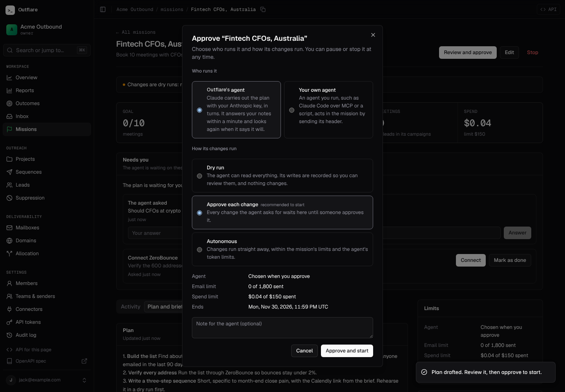Click the Outflare logo icon

coord(10,10)
